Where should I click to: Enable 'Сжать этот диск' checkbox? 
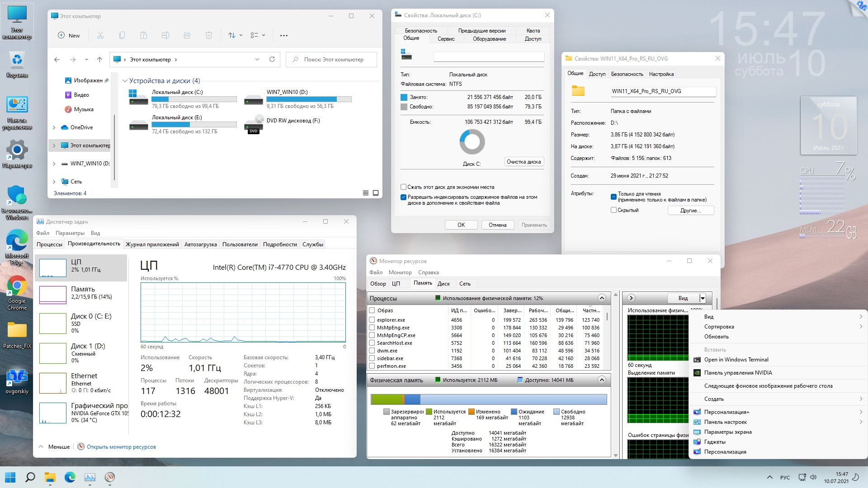click(403, 187)
